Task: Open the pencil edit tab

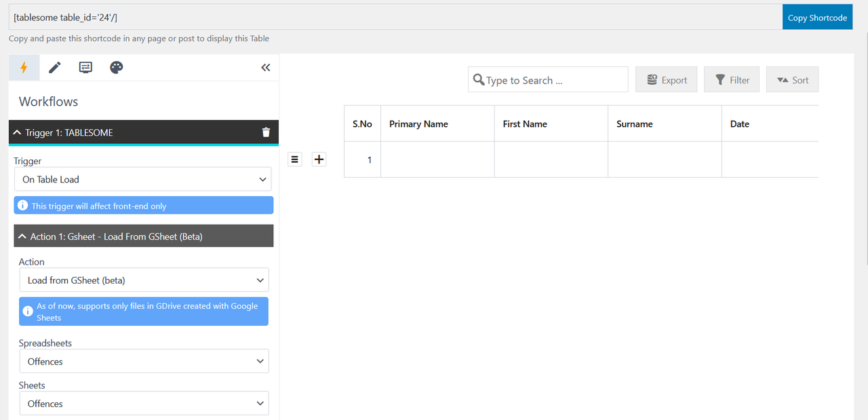Action: coord(55,67)
